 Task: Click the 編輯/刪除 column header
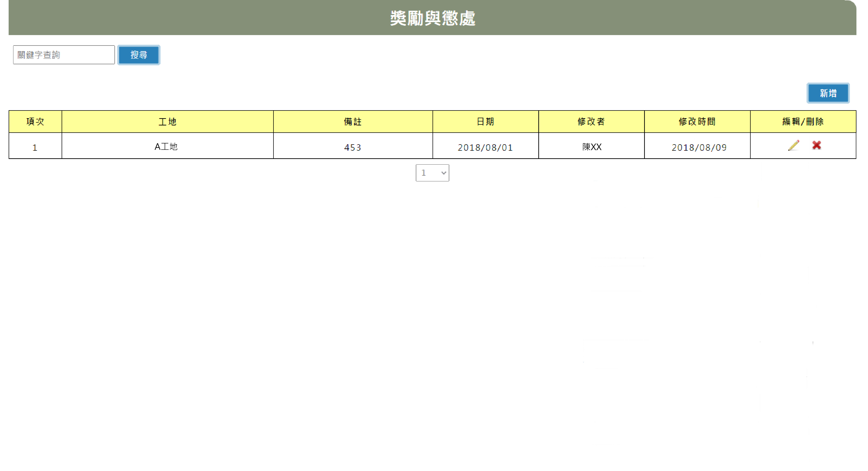click(803, 121)
